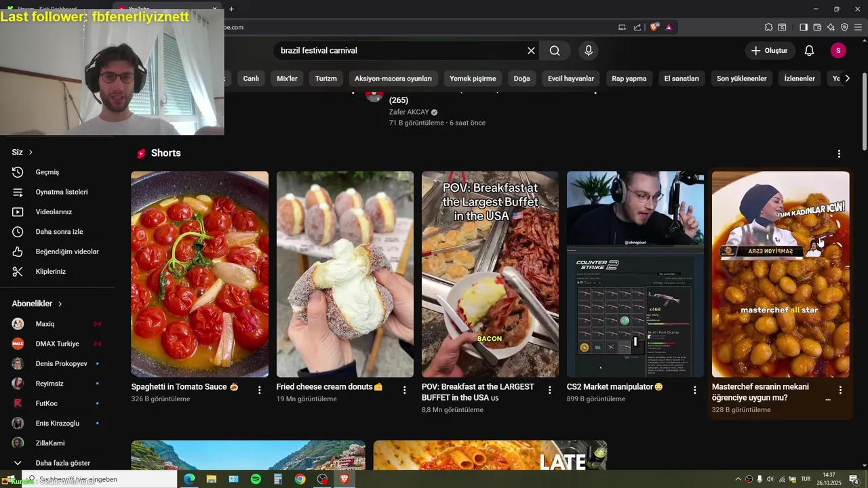Select the Evcil hayvanlar chip
The width and height of the screenshot is (868, 488).
pyautogui.click(x=571, y=79)
